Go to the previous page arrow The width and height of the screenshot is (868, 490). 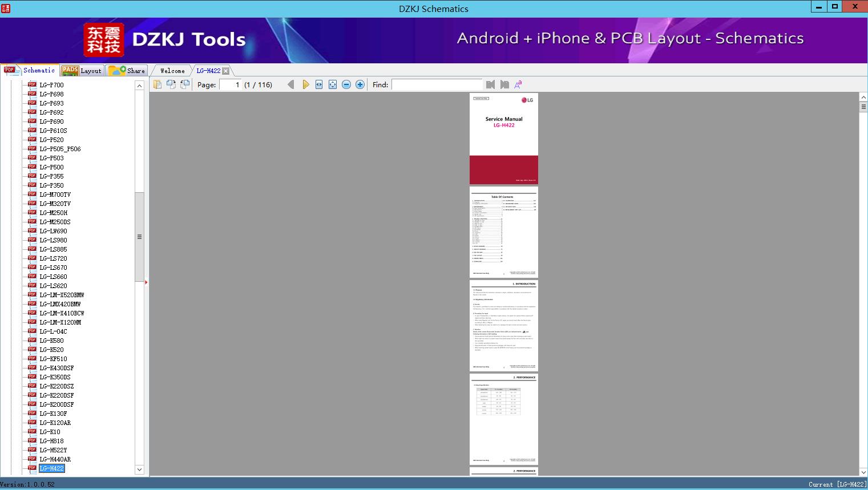[291, 84]
